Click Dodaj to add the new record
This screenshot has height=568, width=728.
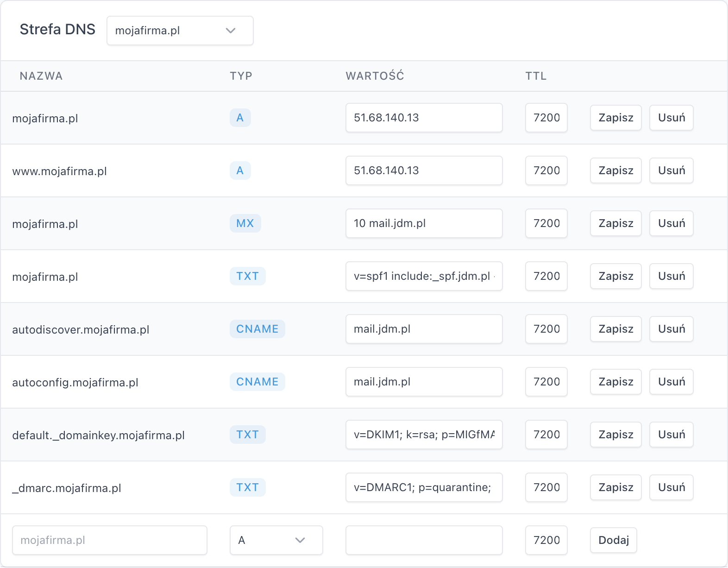click(613, 540)
